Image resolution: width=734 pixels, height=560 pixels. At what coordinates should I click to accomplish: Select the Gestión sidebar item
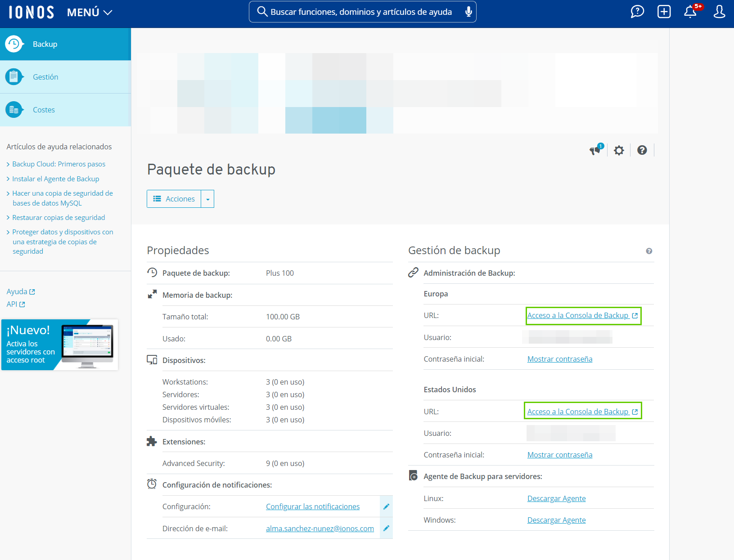[65, 77]
